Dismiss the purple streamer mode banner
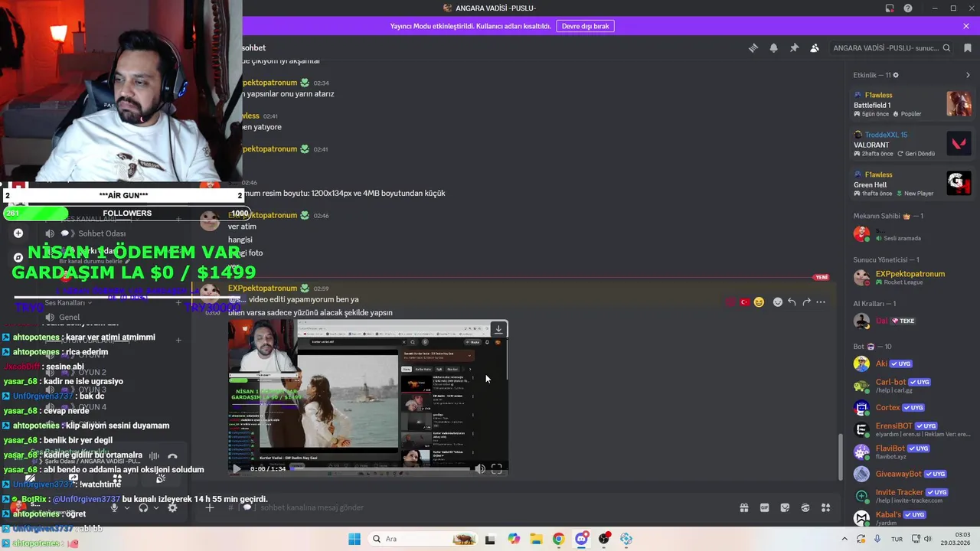980x551 pixels. [x=966, y=26]
